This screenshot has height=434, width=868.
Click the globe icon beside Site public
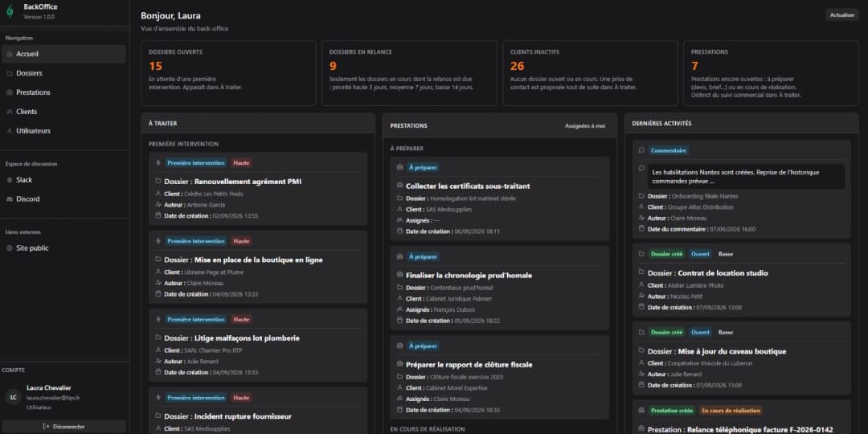point(10,248)
